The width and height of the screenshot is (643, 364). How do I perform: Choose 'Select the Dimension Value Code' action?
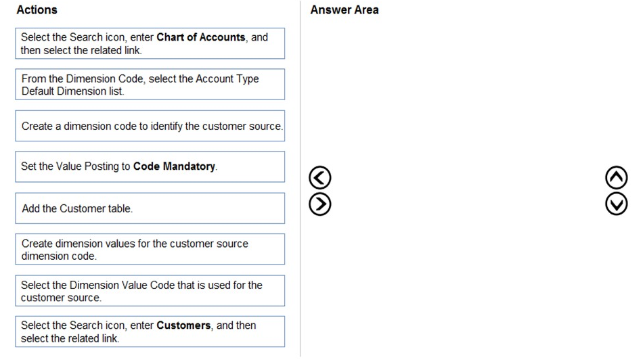(x=150, y=291)
